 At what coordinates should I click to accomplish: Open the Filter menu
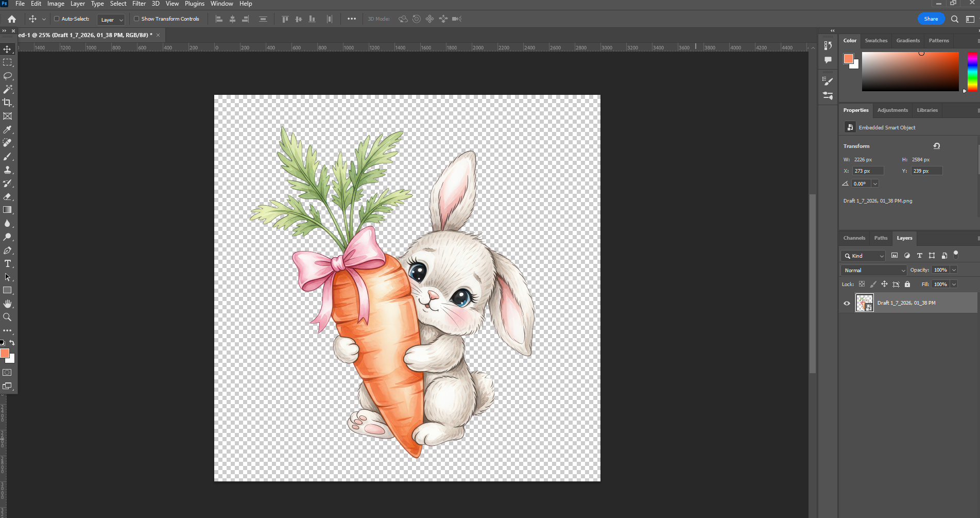pyautogui.click(x=139, y=4)
